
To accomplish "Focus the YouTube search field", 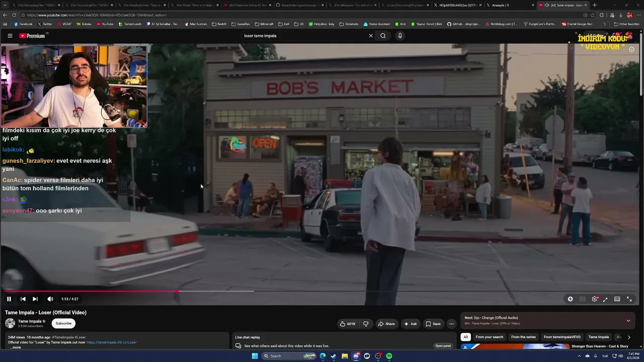I will [304, 36].
